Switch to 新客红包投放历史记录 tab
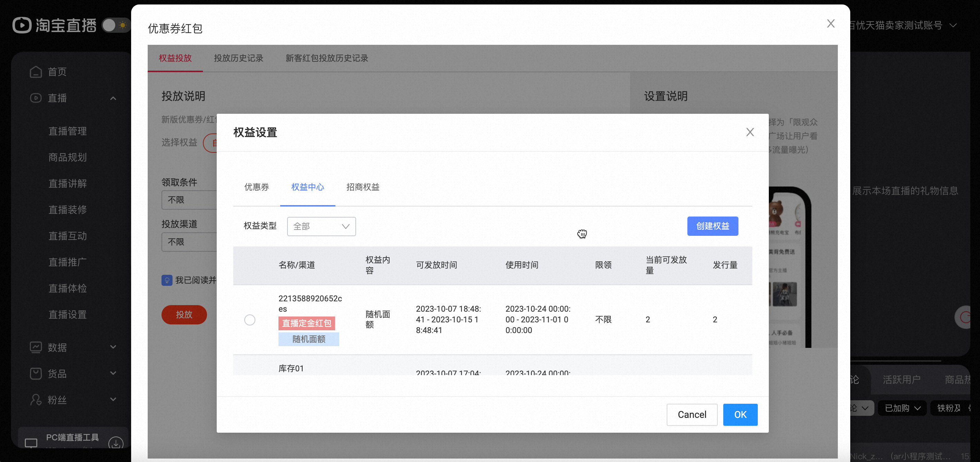Screen dimensions: 980x462 (x=327, y=58)
